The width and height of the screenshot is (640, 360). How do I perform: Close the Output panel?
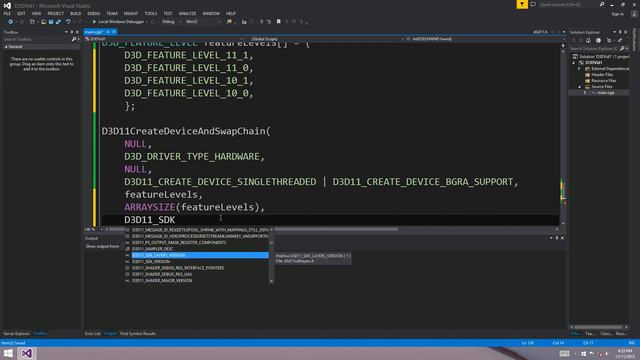click(562, 238)
